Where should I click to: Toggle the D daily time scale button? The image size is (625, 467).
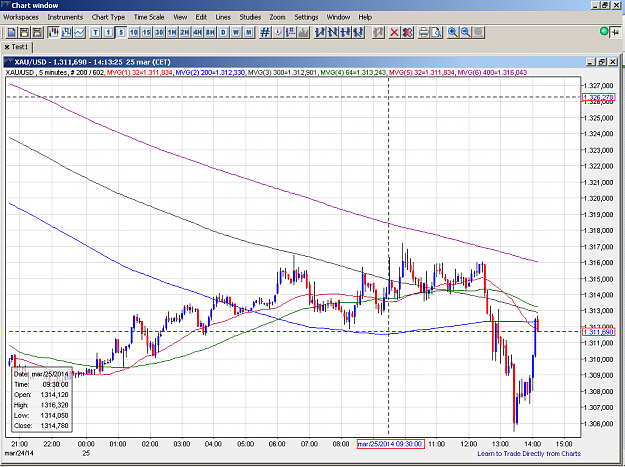pyautogui.click(x=223, y=32)
